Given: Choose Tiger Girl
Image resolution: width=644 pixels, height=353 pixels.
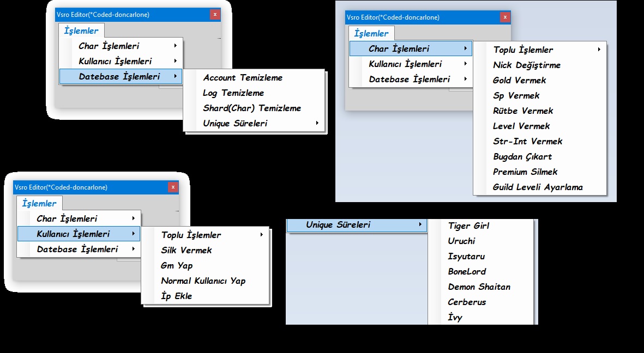Looking at the screenshot, I should tap(480, 226).
